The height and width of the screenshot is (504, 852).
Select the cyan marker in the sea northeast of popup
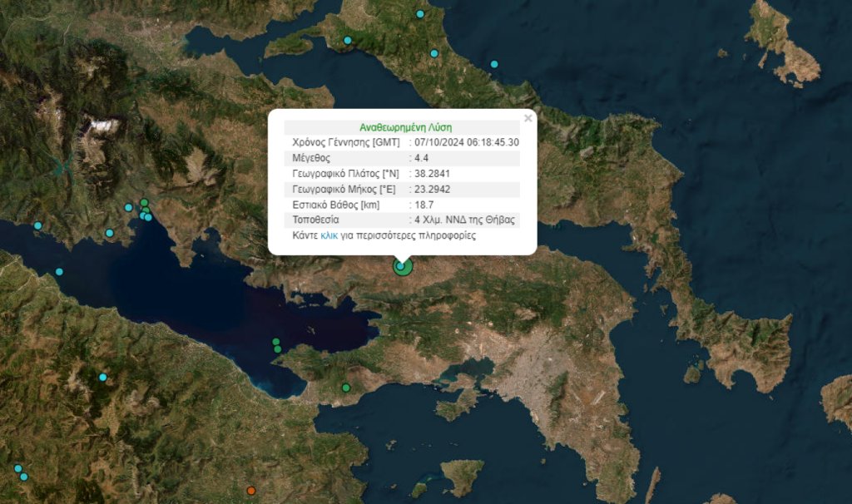click(494, 64)
